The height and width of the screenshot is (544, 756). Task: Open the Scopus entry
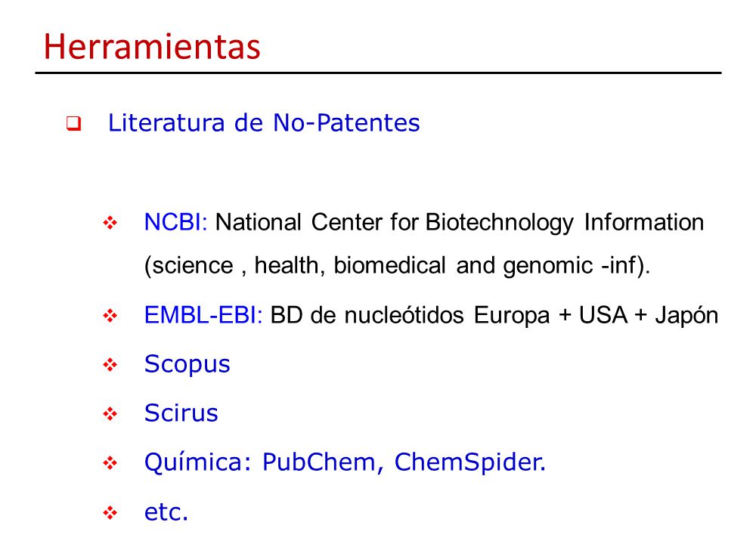[187, 365]
